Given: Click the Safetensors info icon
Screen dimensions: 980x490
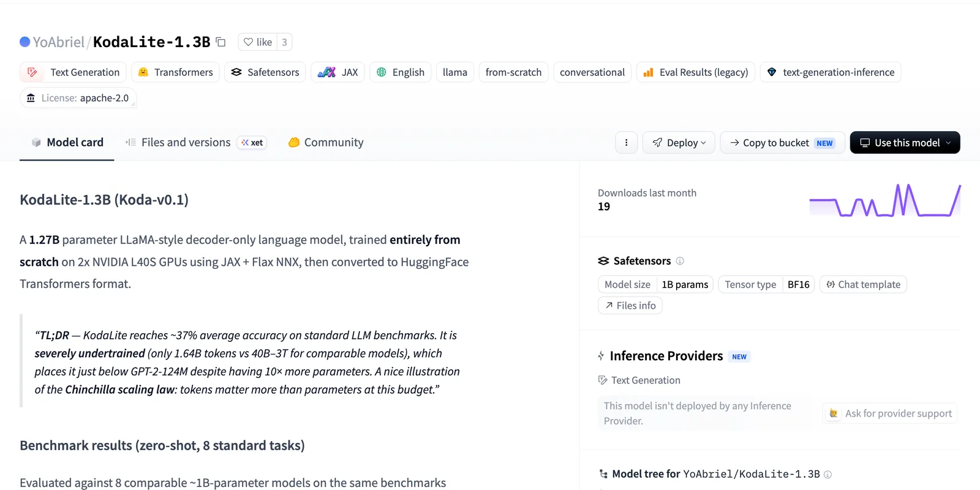Looking at the screenshot, I should pyautogui.click(x=680, y=261).
